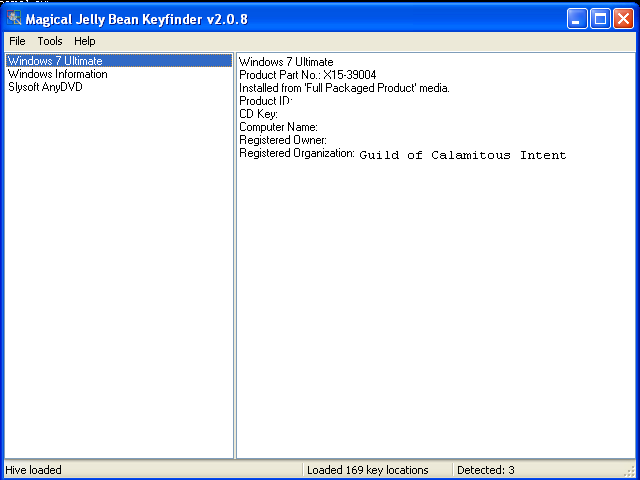
Task: Close the Magical Jelly Bean Keyfinder window
Action: (x=624, y=18)
